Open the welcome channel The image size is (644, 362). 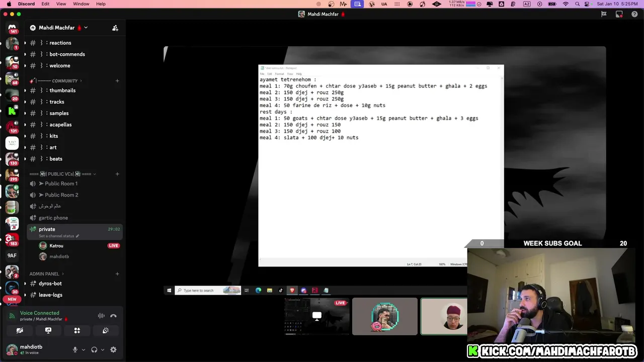pyautogui.click(x=74, y=66)
